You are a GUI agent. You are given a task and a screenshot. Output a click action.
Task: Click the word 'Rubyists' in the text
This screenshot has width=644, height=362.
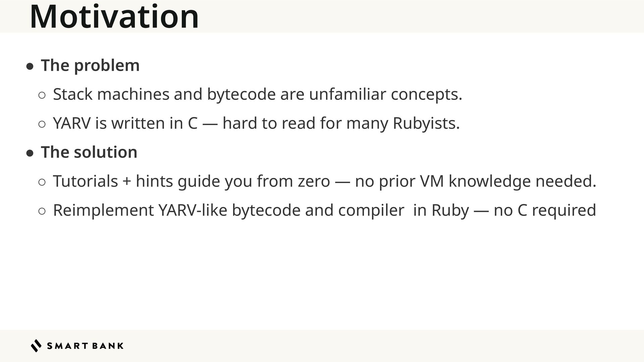[x=424, y=123]
